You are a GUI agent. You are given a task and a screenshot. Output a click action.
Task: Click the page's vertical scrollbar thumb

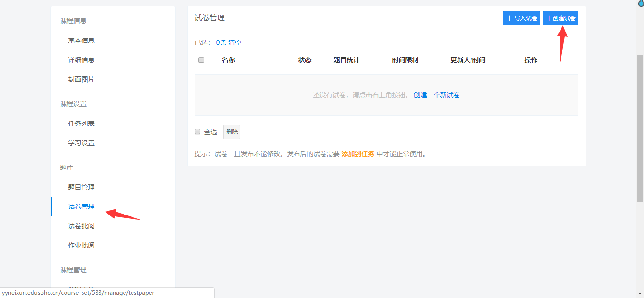[640, 127]
